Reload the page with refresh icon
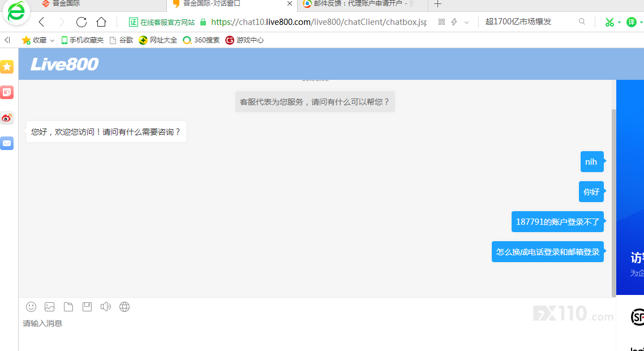644x351 pixels. pos(81,22)
